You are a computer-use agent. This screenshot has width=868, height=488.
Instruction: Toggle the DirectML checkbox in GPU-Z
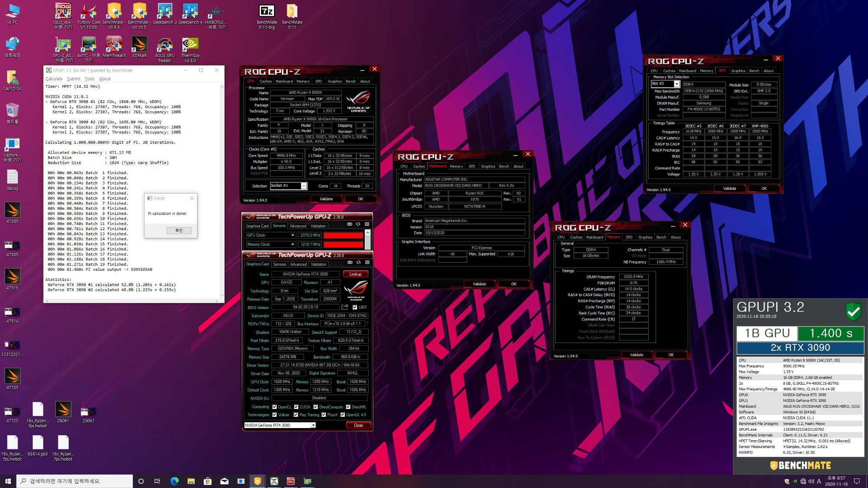coord(348,407)
